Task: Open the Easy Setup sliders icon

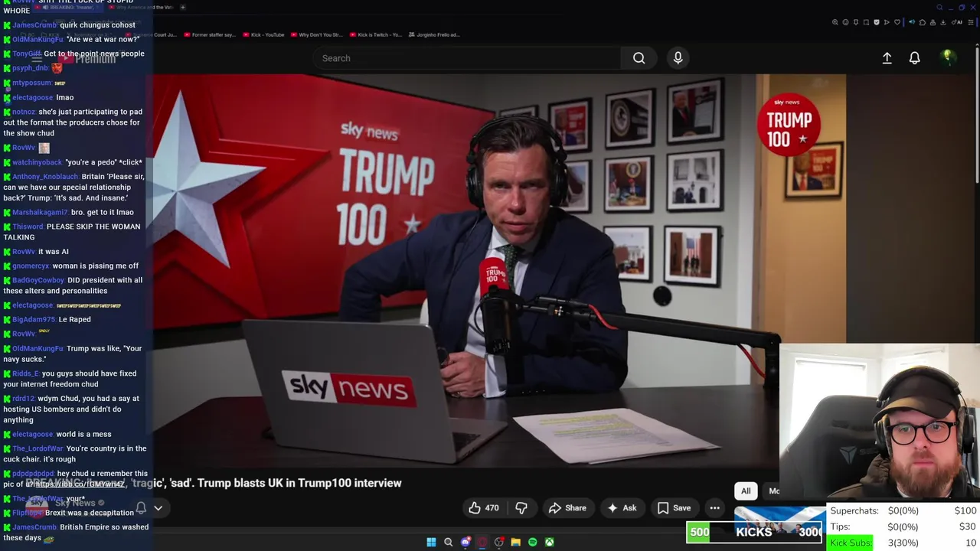Action: 970,22
